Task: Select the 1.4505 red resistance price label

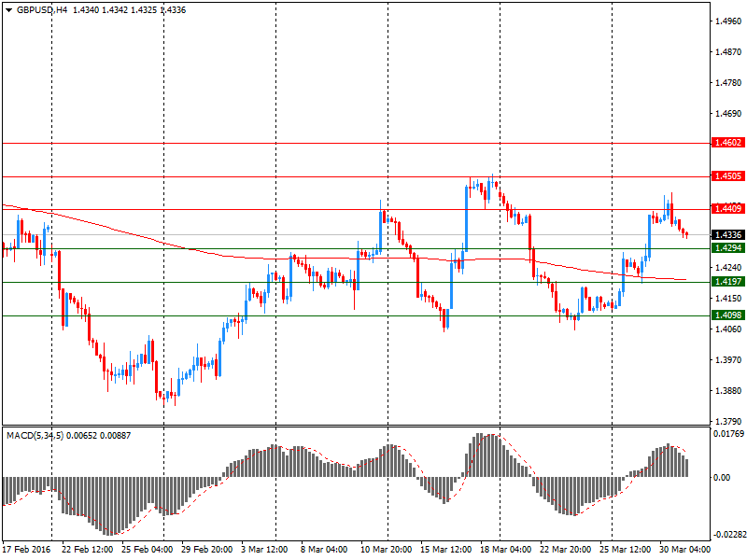Action: [728, 176]
